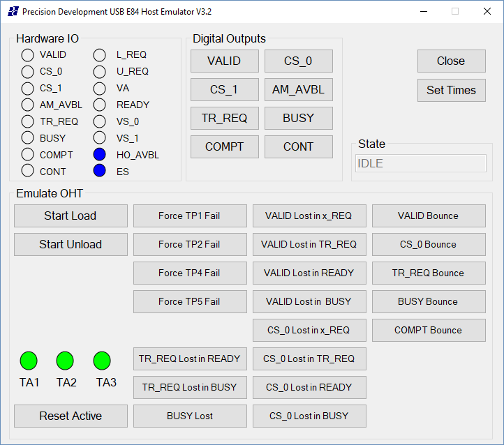Trigger CS_0 Lost in READY
This screenshot has width=504, height=445.
(309, 387)
